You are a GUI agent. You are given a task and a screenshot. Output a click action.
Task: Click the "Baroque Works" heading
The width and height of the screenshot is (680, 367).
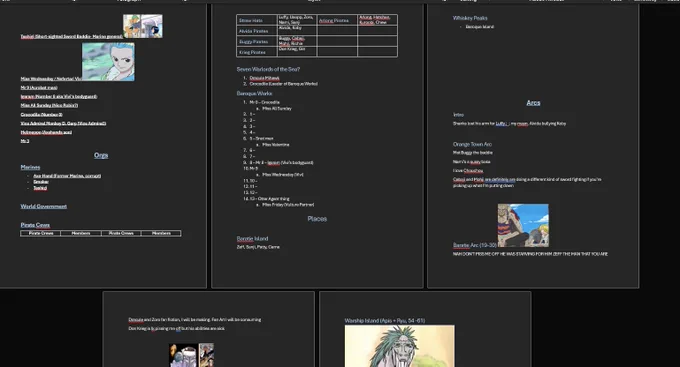pyautogui.click(x=255, y=93)
